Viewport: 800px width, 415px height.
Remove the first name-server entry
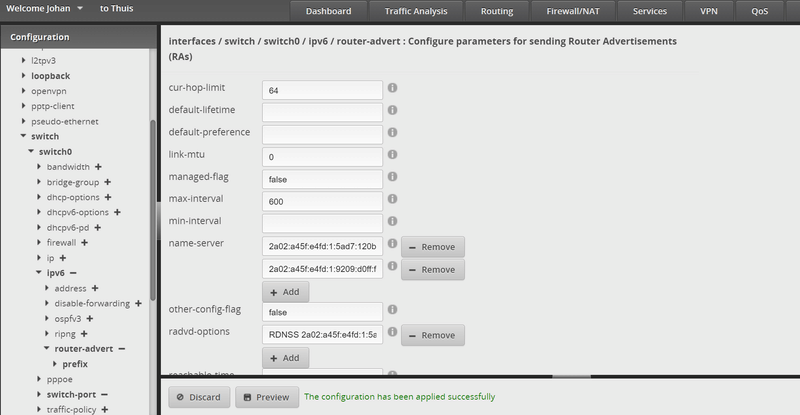click(x=433, y=247)
